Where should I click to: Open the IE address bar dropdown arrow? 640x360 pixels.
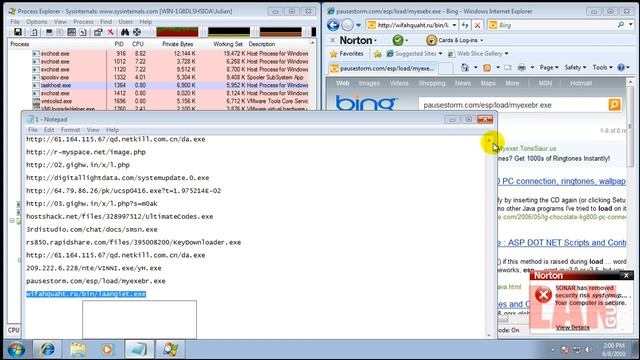tap(454, 25)
